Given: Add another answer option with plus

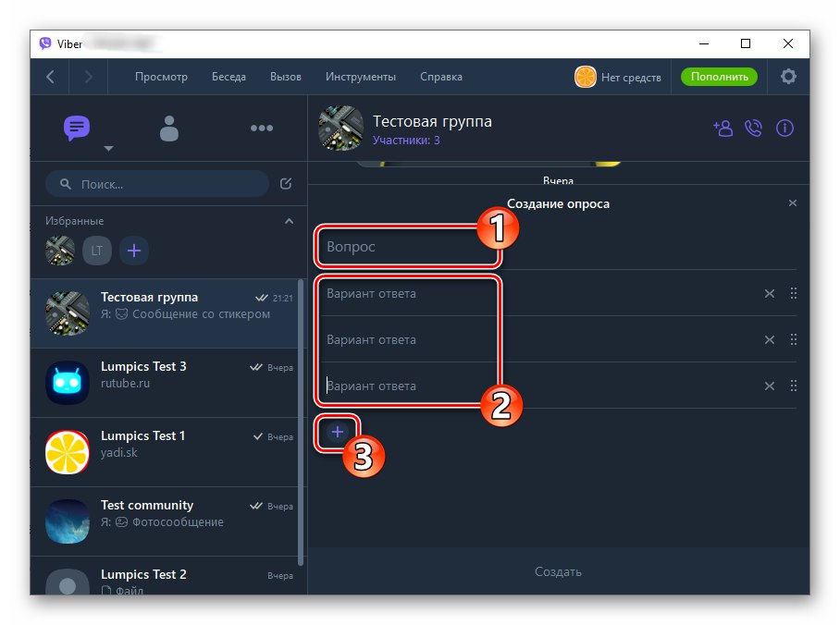Looking at the screenshot, I should (337, 432).
